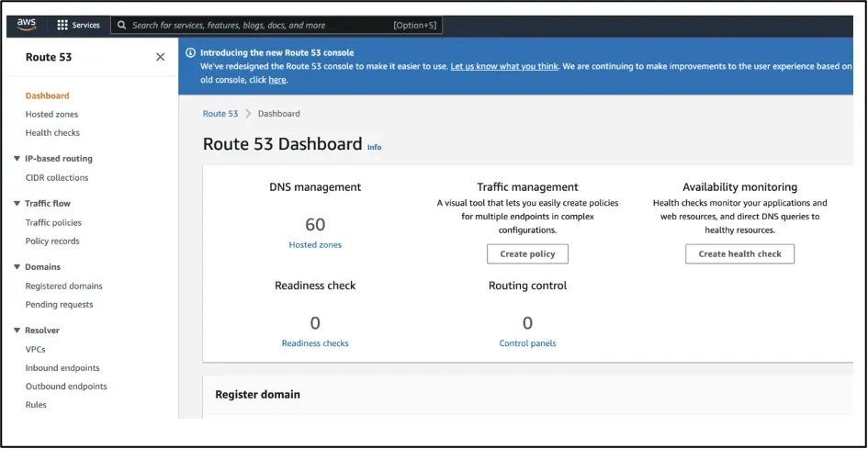
Task: Collapse the Resolver section
Action: click(x=17, y=331)
